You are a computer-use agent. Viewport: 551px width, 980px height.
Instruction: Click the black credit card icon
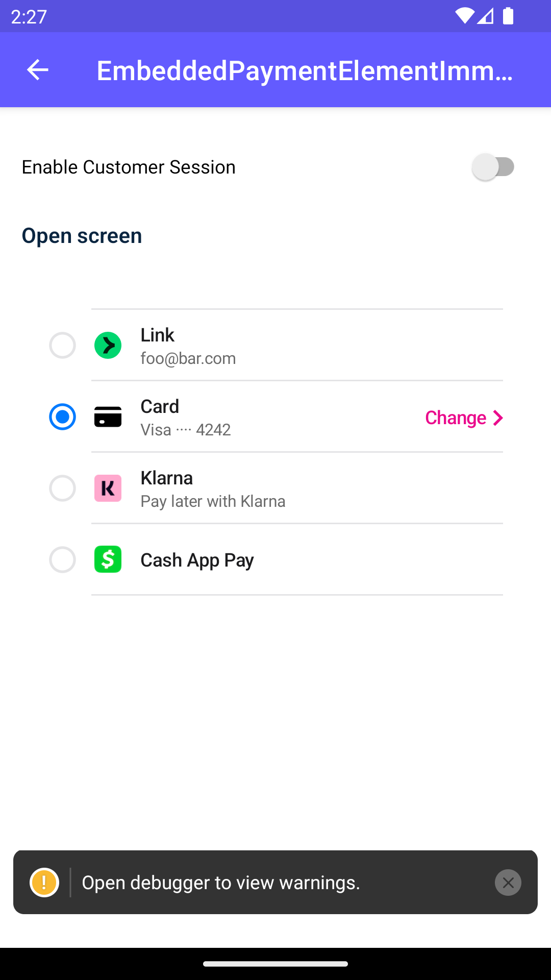pyautogui.click(x=108, y=417)
